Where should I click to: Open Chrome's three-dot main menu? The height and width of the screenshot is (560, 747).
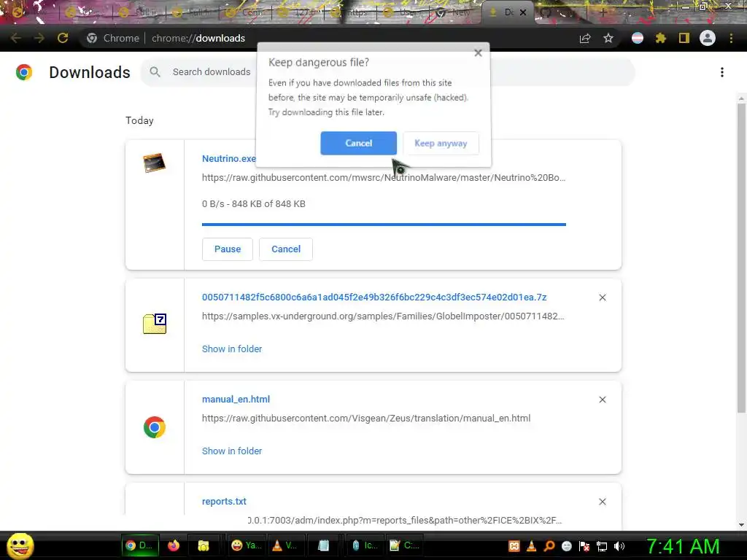(731, 38)
